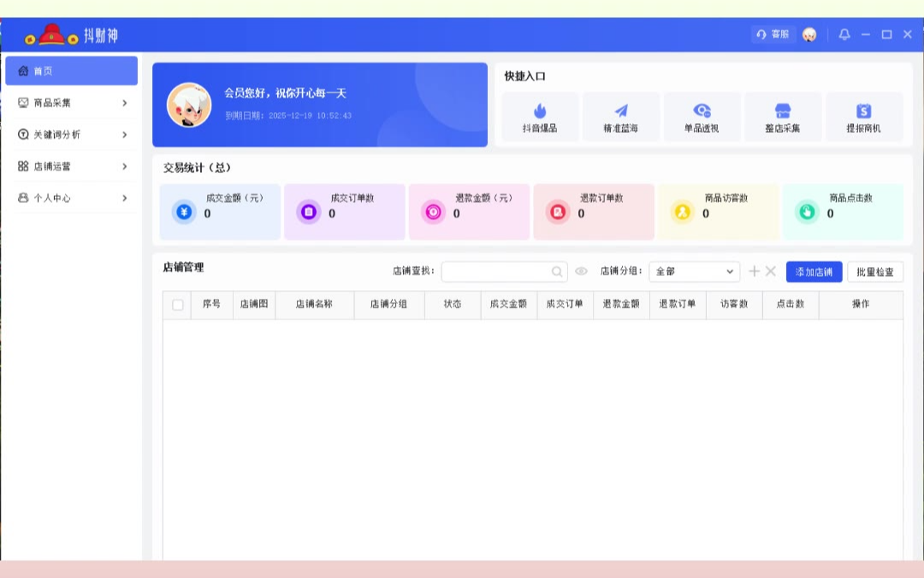This screenshot has width=924, height=578.
Task: Select 首页 in the sidebar
Action: 72,71
